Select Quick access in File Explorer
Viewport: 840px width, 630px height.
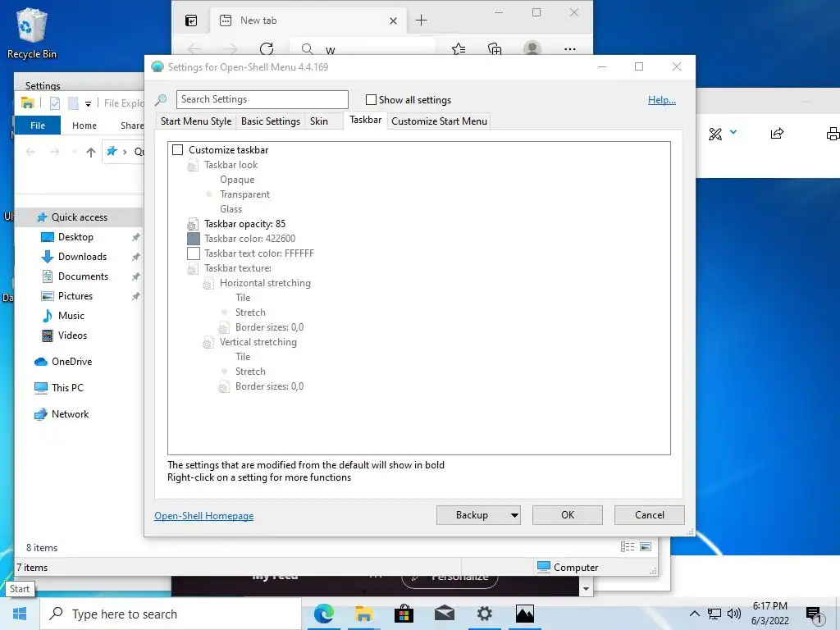pos(80,217)
